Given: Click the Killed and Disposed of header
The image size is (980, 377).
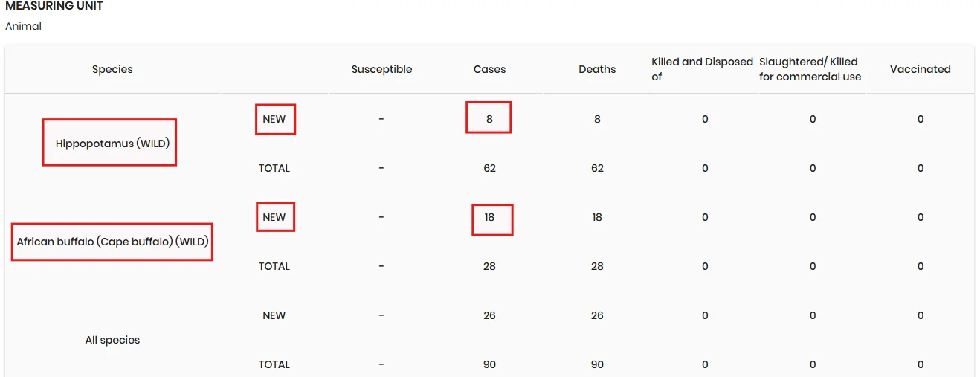Looking at the screenshot, I should [x=702, y=69].
